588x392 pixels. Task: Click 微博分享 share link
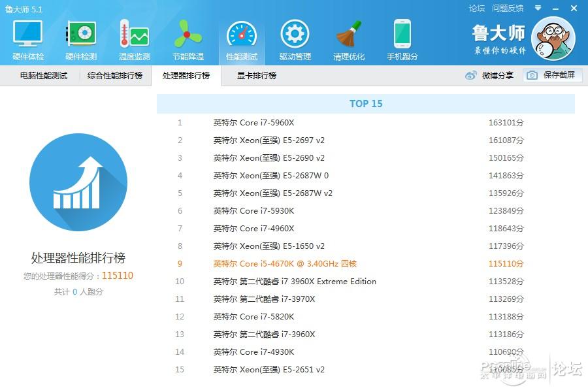[498, 75]
